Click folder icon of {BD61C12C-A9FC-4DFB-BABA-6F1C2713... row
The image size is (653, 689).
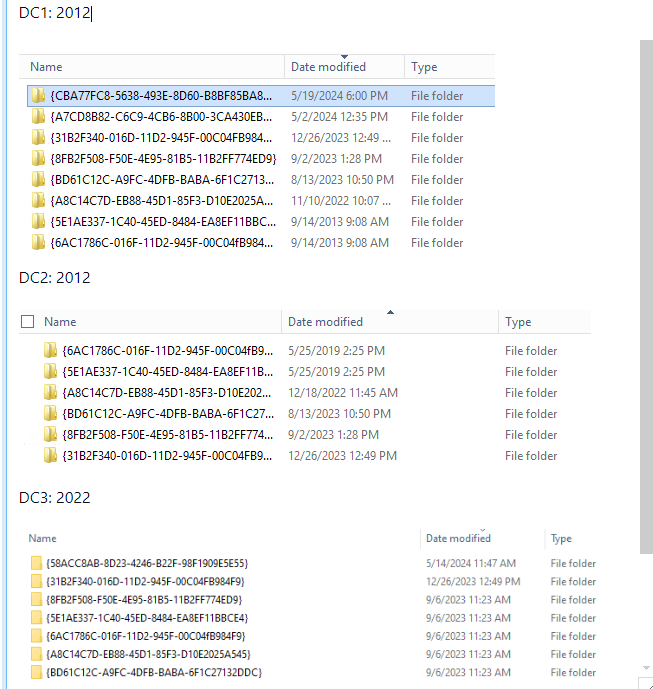pyautogui.click(x=38, y=179)
